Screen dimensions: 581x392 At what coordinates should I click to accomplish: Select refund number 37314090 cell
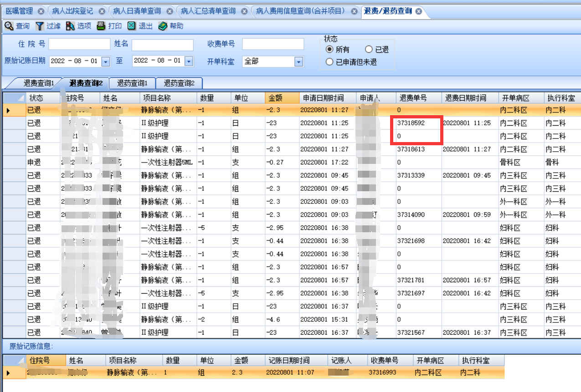(x=419, y=214)
